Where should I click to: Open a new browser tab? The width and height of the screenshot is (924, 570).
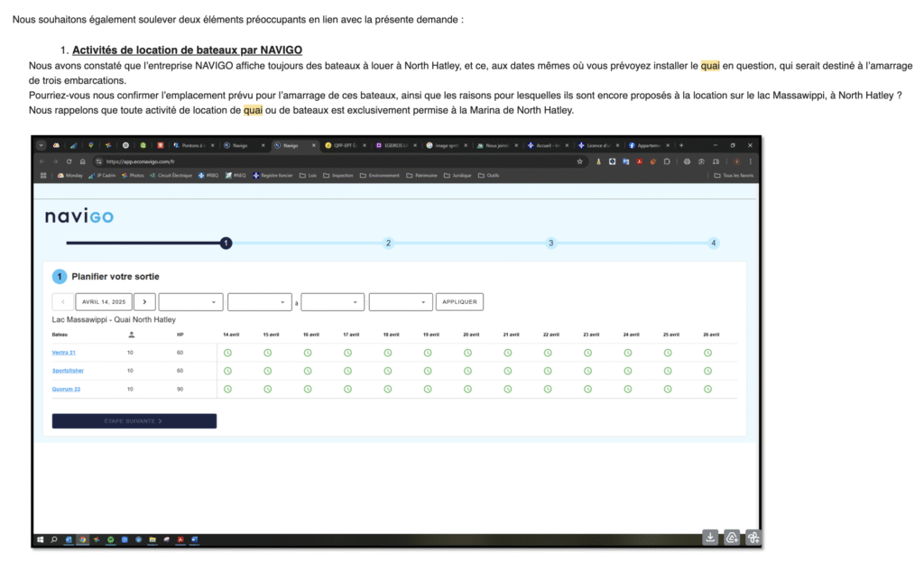click(x=681, y=145)
